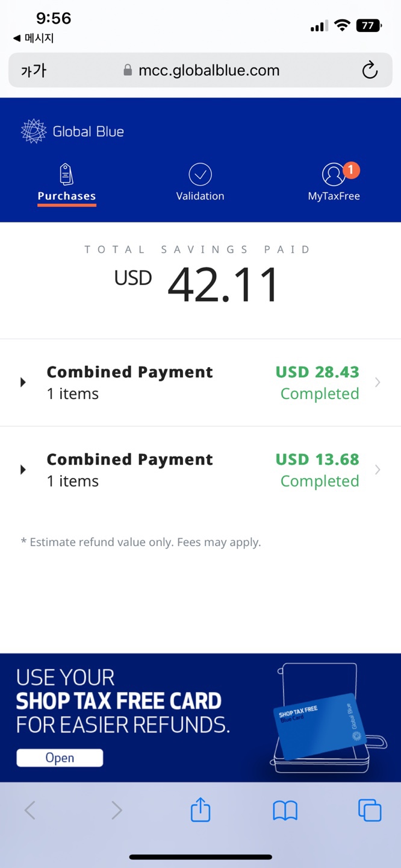Image resolution: width=401 pixels, height=868 pixels.
Task: Expand the USD 13.68 Combined Payment triangle
Action: click(23, 470)
